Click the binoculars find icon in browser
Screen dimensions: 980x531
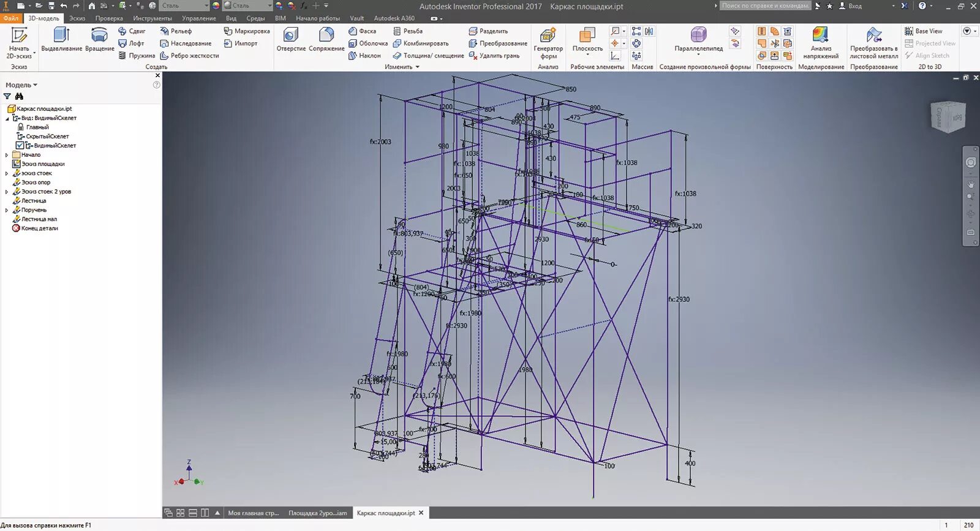point(19,96)
